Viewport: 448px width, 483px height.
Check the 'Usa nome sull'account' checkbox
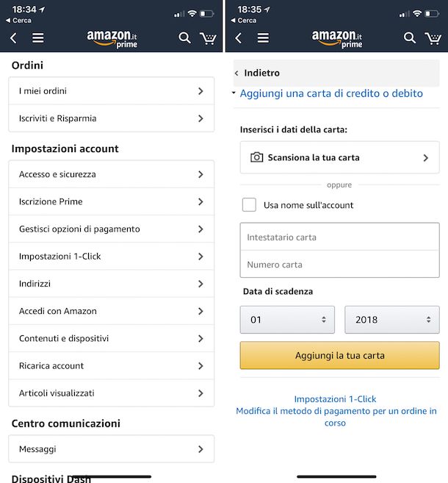[x=250, y=205]
